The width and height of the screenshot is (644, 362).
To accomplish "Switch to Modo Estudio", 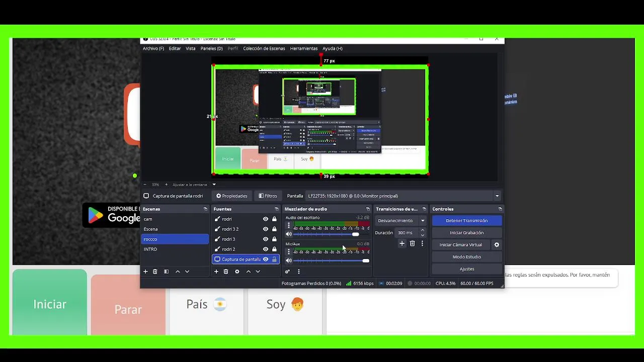I will pos(466,257).
